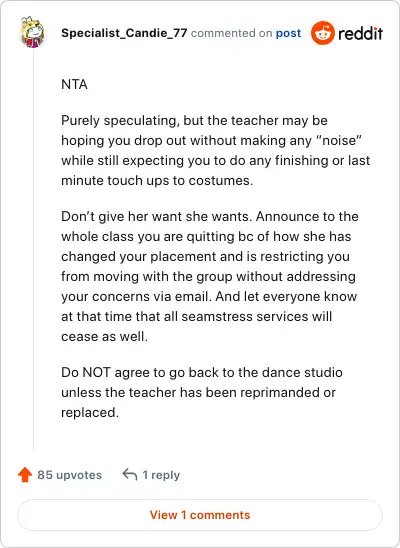Viewport: 400px width, 548px height.
Task: Click the quoted word "noise"
Action: [x=339, y=140]
